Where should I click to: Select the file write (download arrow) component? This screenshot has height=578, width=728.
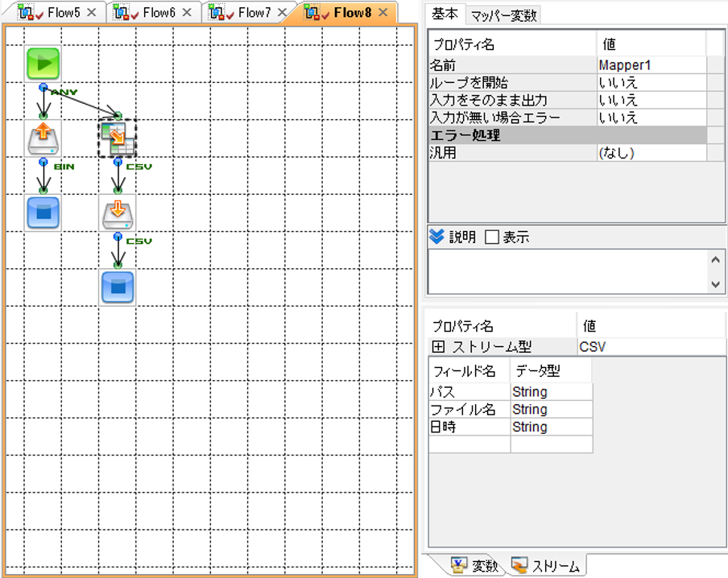[118, 213]
